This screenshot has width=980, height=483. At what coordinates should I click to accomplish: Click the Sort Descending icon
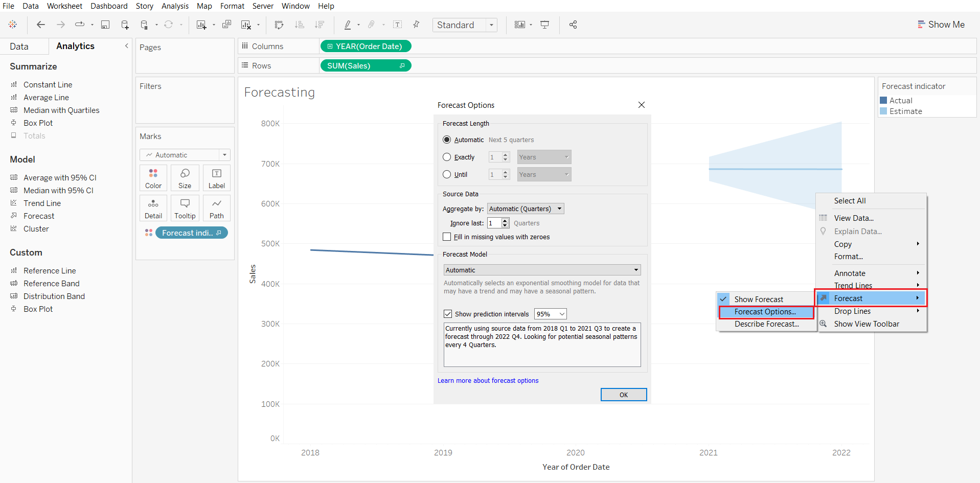[320, 25]
